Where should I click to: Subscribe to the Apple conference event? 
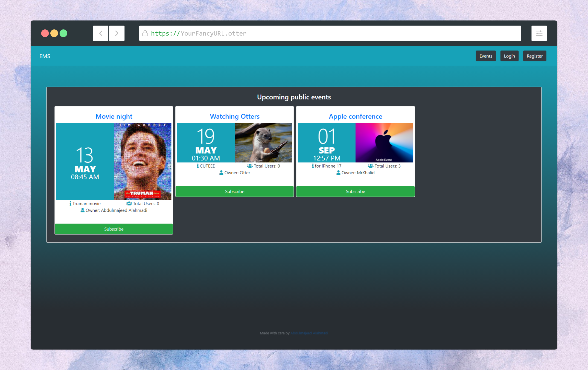pos(355,191)
